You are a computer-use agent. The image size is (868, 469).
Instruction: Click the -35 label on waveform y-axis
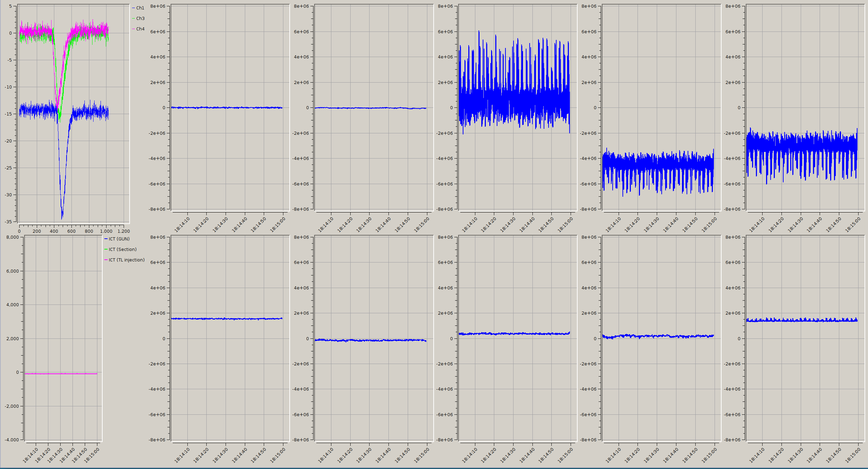8,222
